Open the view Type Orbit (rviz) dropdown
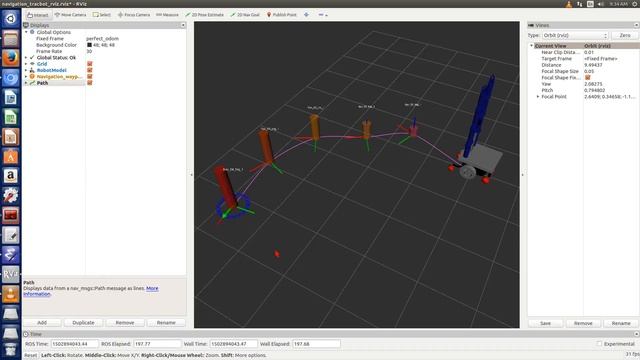The height and width of the screenshot is (360, 640). pyautogui.click(x=575, y=36)
